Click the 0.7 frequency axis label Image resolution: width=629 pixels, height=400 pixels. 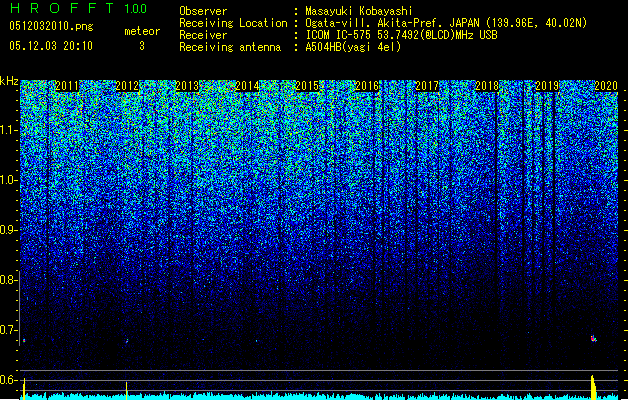tap(9, 330)
